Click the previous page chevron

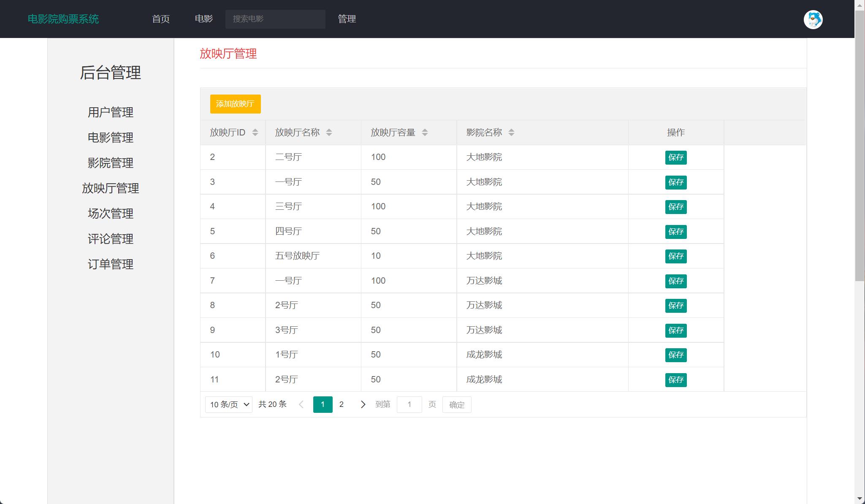301,404
